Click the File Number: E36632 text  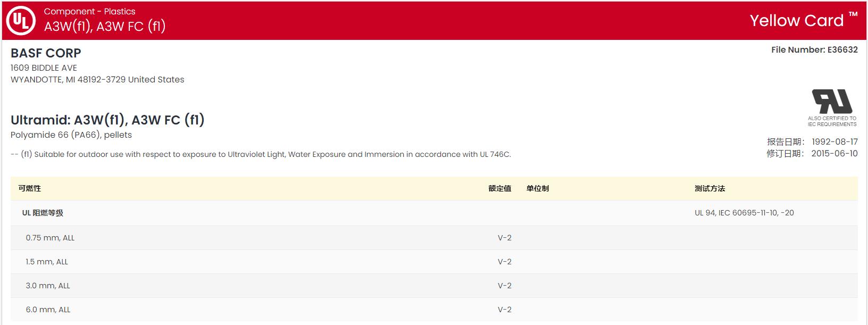pyautogui.click(x=814, y=49)
